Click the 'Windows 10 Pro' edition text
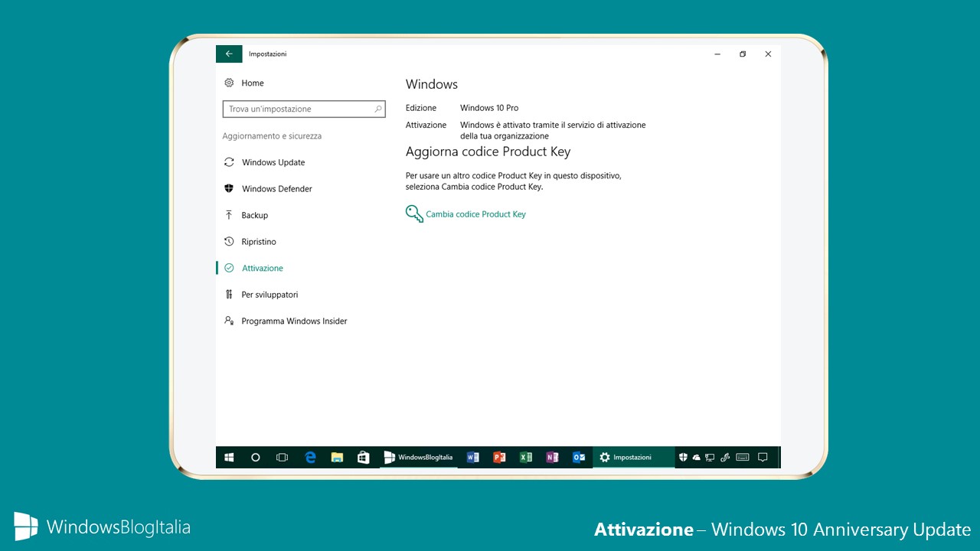Screen dimensions: 980x551 [x=489, y=108]
